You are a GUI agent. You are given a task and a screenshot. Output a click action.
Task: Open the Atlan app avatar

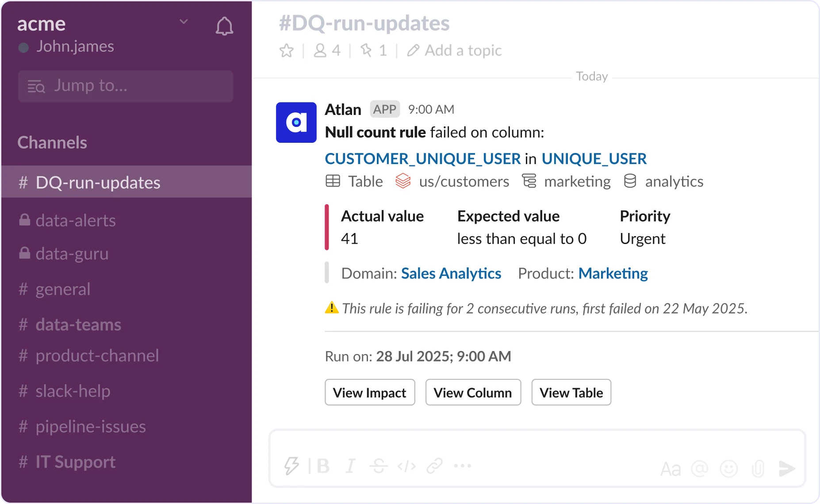tap(296, 122)
